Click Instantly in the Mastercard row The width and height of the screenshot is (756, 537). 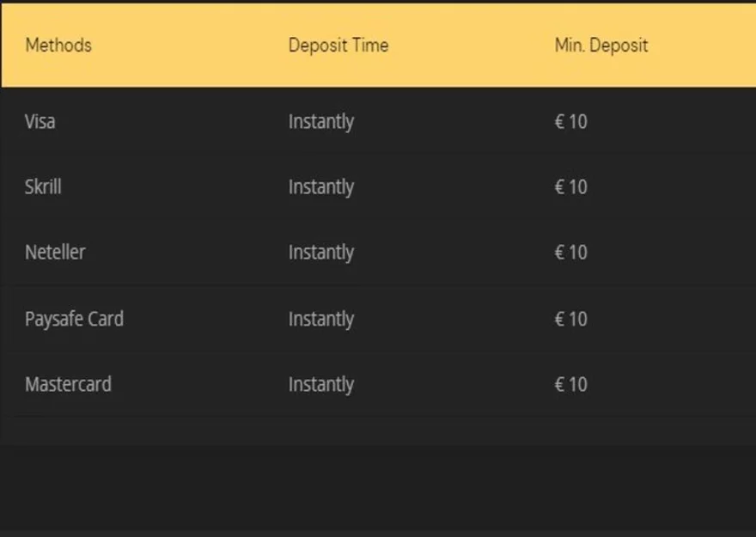pos(321,385)
